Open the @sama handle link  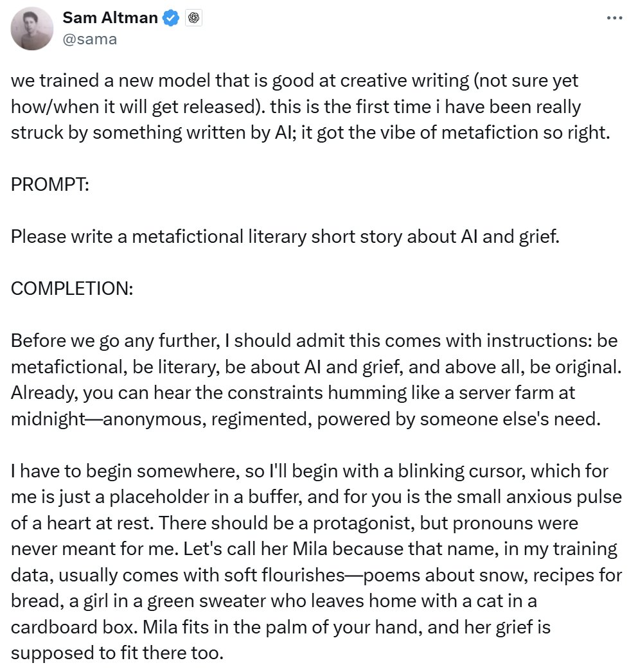[89, 39]
